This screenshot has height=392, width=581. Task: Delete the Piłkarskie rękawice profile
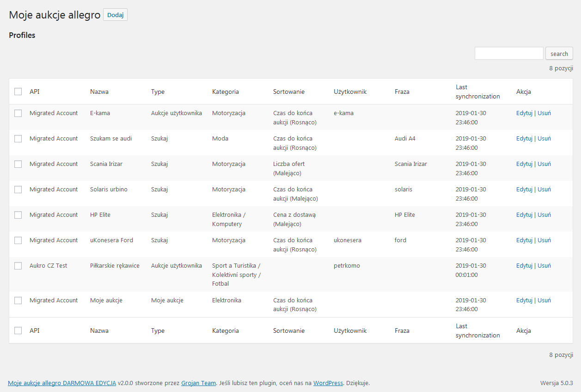[x=544, y=266]
